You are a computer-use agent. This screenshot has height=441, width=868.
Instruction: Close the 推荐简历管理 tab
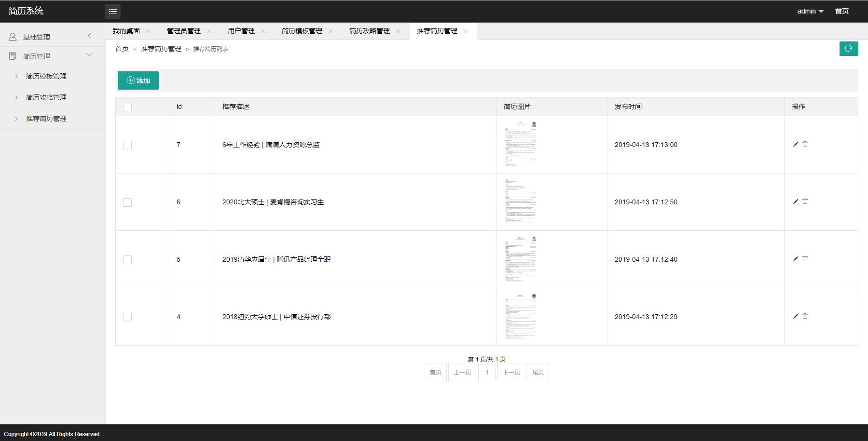[x=466, y=31]
